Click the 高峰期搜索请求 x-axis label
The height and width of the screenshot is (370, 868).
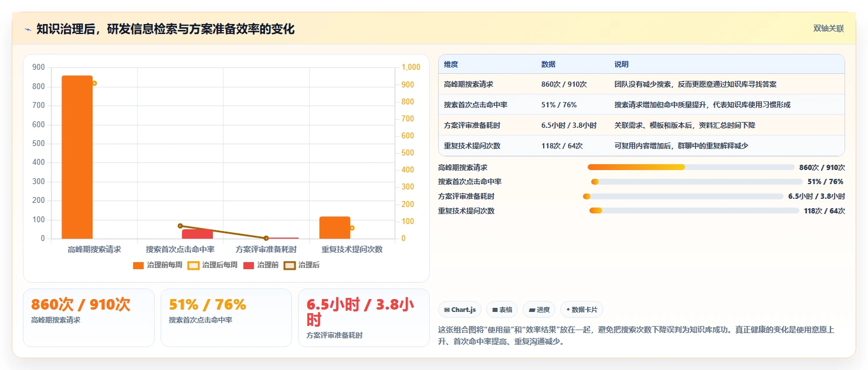pyautogui.click(x=94, y=249)
